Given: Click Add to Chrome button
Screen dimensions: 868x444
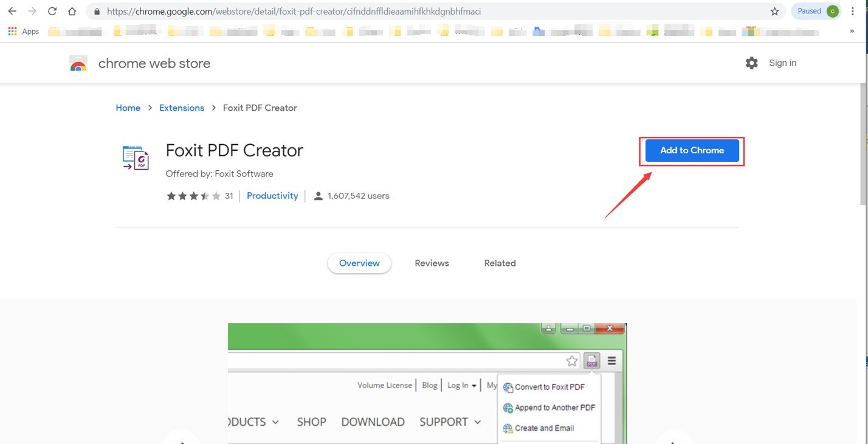Looking at the screenshot, I should pos(692,150).
